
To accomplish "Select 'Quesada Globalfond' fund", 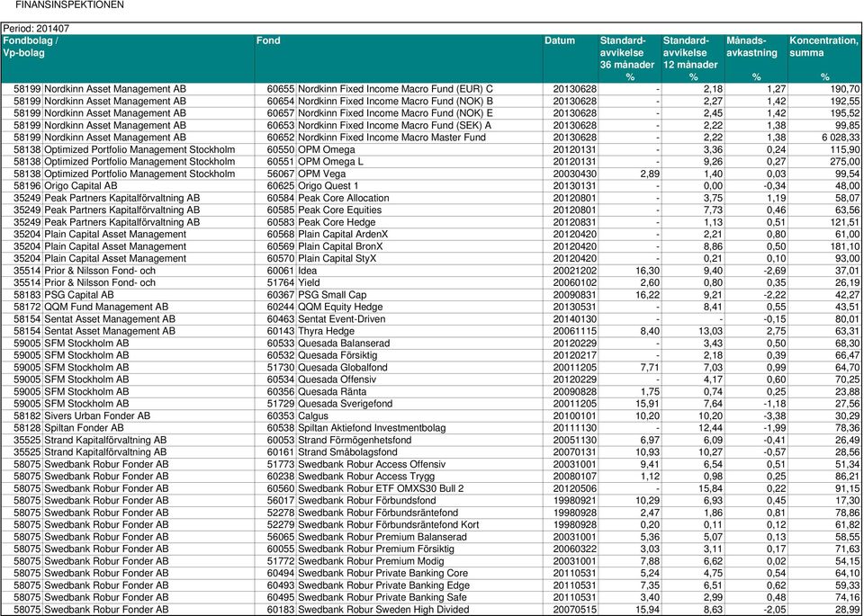I will (343, 368).
